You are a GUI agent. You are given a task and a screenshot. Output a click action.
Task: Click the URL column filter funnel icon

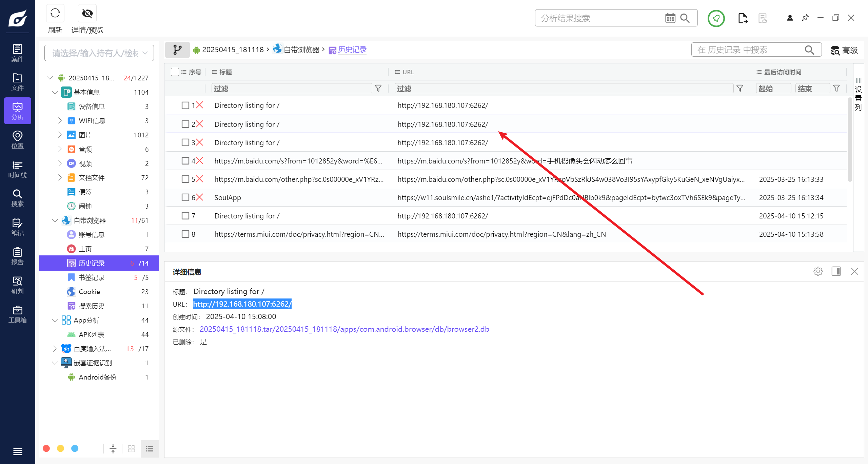(x=740, y=89)
